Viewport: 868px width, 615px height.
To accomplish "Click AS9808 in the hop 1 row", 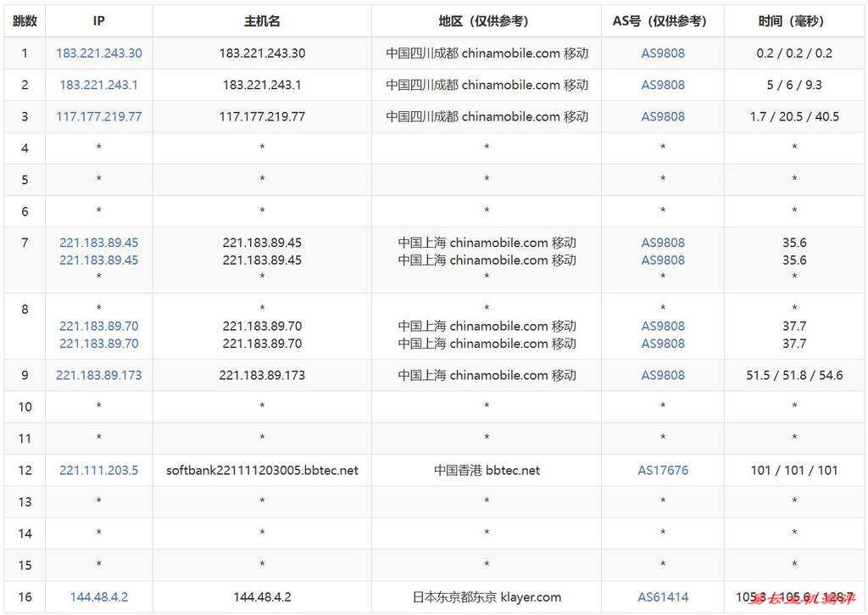I will [x=663, y=53].
